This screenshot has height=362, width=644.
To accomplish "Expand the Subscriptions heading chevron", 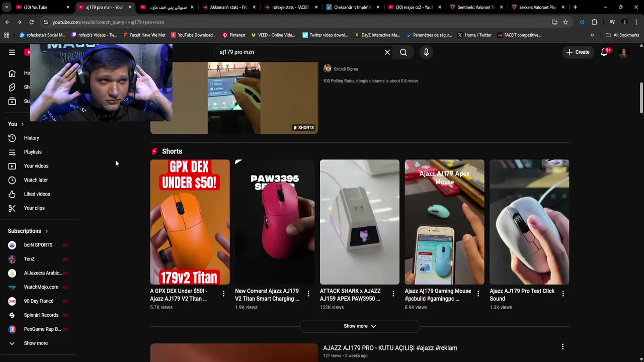I will (46, 231).
